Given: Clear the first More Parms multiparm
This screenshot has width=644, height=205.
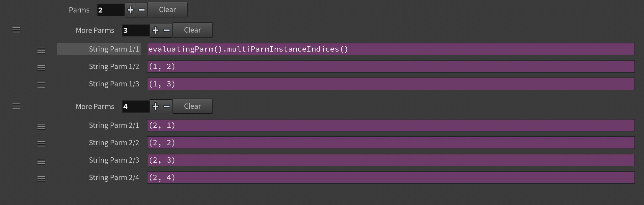Looking at the screenshot, I should pyautogui.click(x=192, y=30).
